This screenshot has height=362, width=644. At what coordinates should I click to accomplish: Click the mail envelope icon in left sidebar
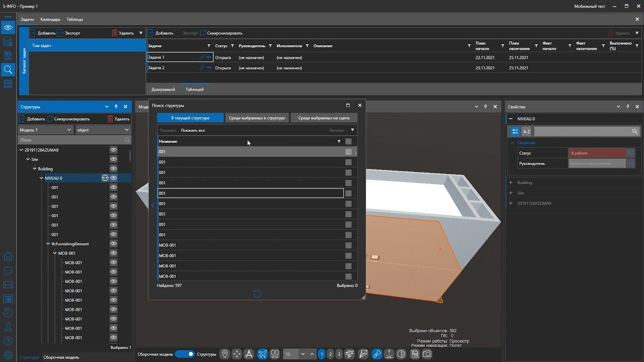click(x=8, y=285)
